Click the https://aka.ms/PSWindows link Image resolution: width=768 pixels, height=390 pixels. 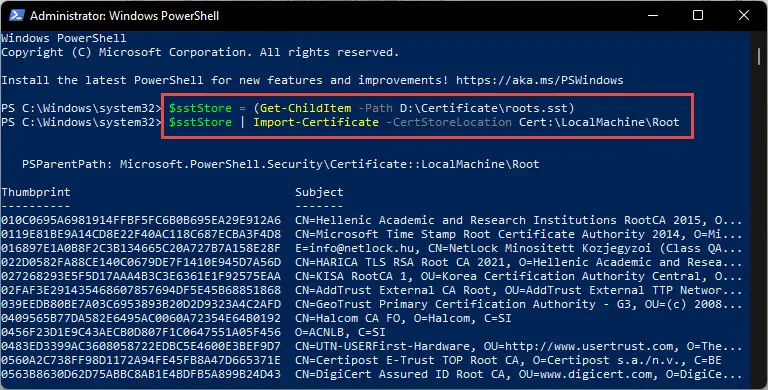[x=540, y=80]
